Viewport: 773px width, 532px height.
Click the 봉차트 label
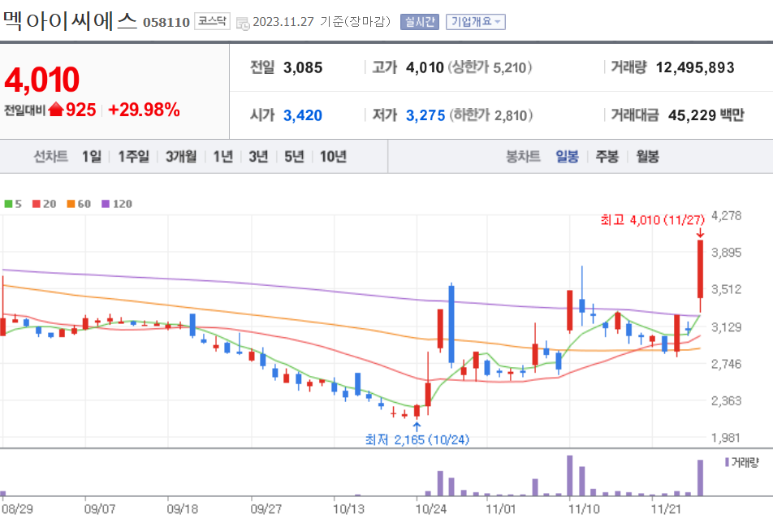point(523,157)
